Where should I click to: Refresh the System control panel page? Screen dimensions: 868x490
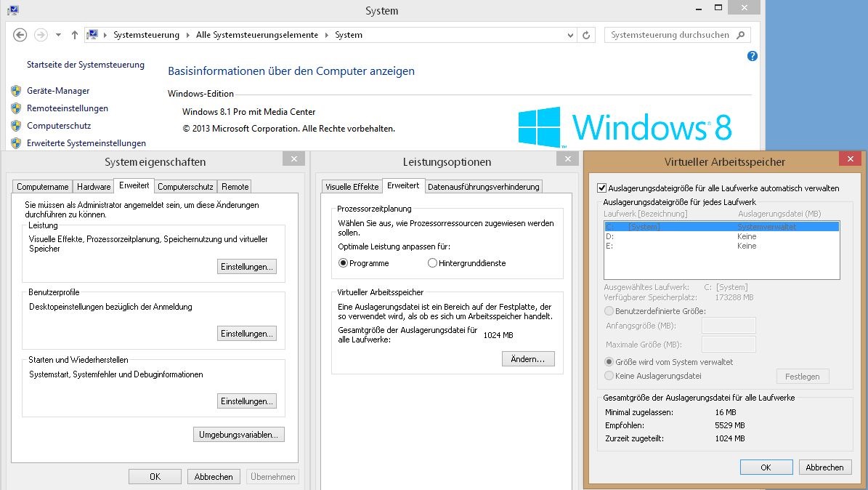(586, 35)
